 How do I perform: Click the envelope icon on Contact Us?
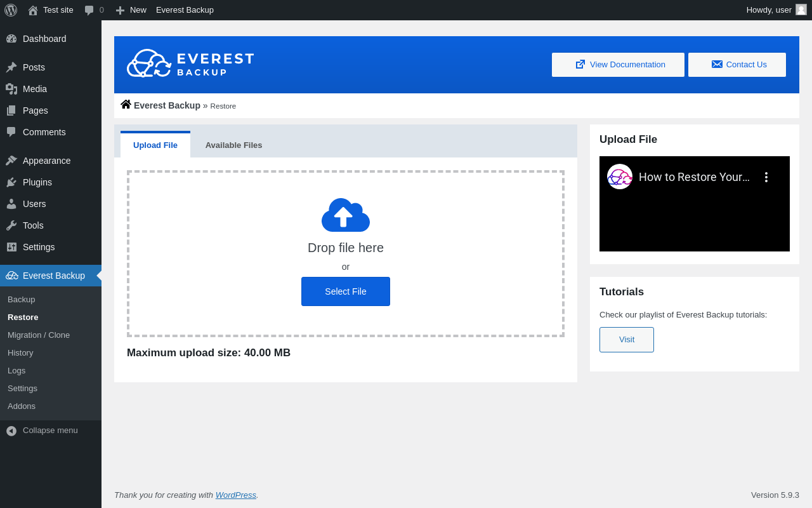[x=717, y=64]
